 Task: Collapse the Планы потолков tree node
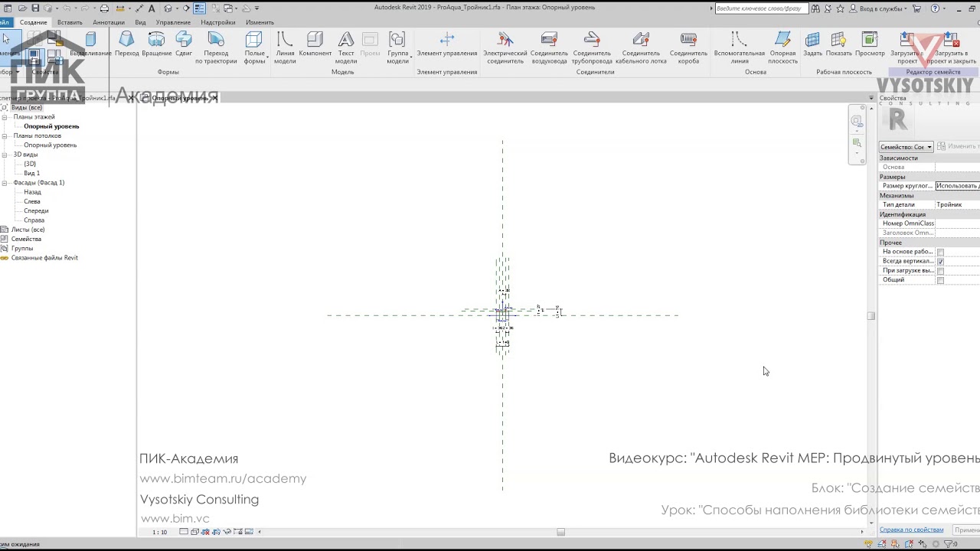coord(5,135)
